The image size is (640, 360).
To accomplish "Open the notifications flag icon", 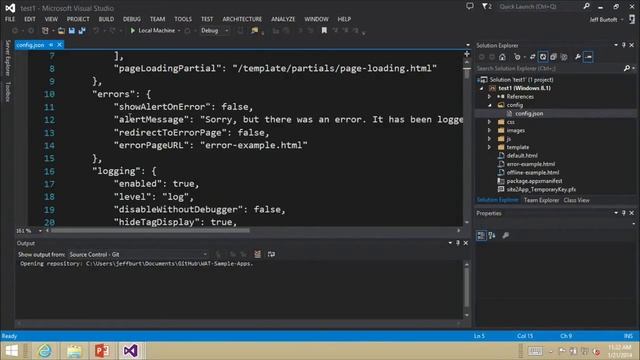I will [x=486, y=7].
